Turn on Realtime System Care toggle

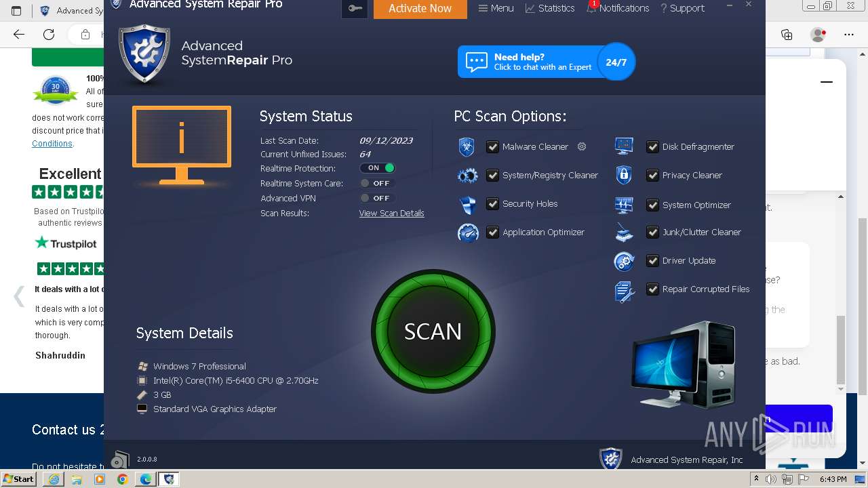point(378,183)
